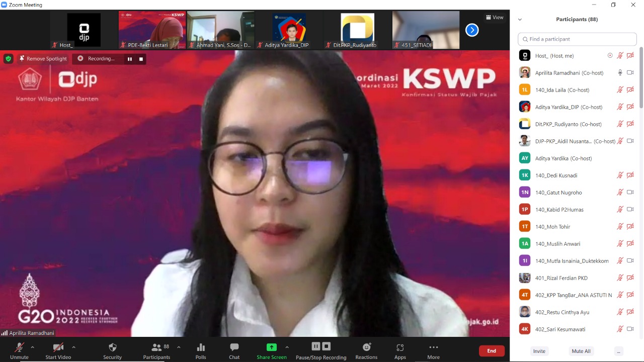The image size is (644, 362).
Task: Expand audio options arrow beside Unmute
Action: (x=33, y=347)
